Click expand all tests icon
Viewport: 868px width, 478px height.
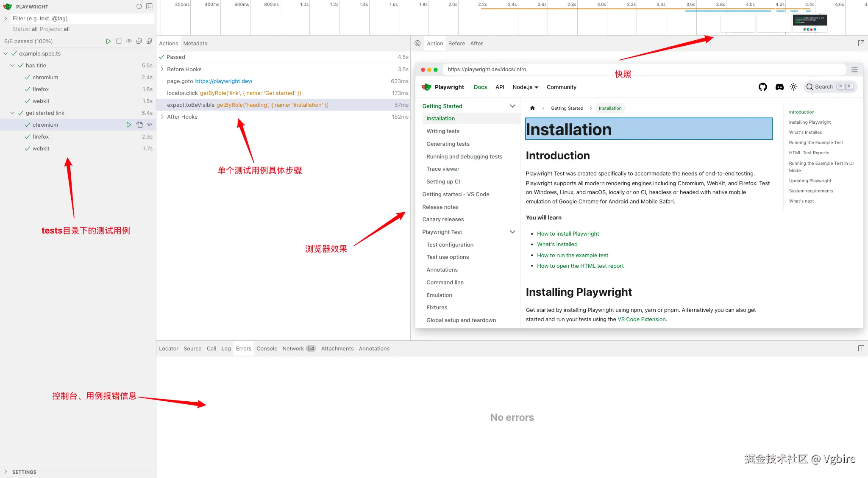[149, 41]
